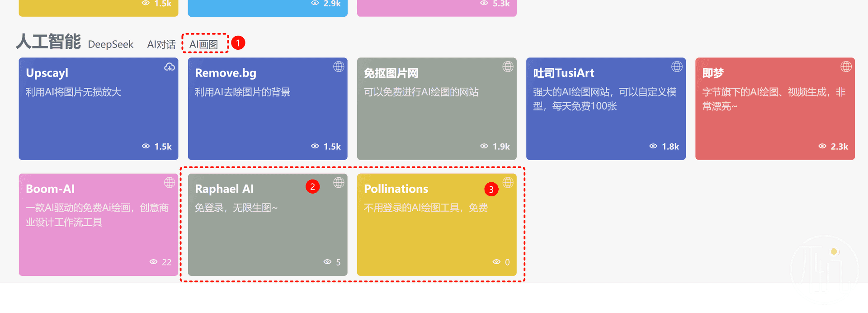Image resolution: width=868 pixels, height=313 pixels.
Task: Click the globe icon on 即梦 card
Action: coord(846,67)
